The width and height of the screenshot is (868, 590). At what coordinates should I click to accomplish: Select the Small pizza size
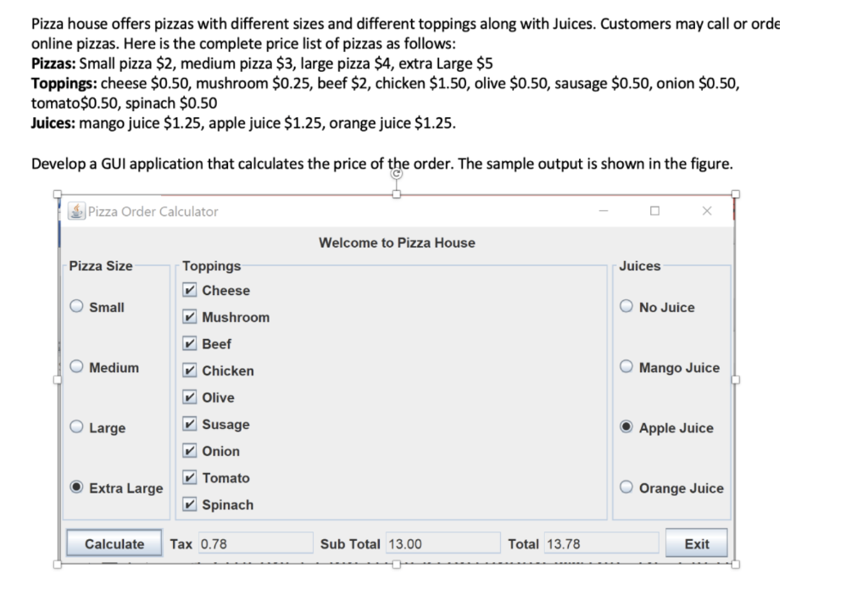coord(76,307)
